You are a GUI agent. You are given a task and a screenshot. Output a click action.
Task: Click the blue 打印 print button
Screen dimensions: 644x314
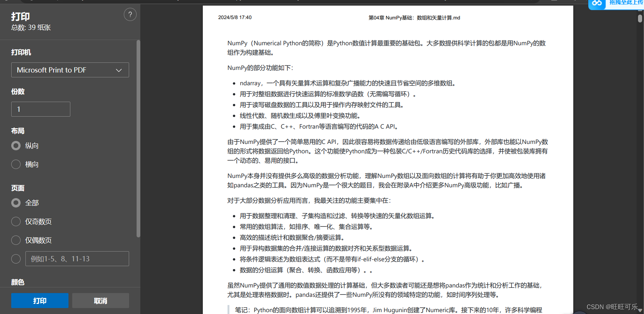pyautogui.click(x=40, y=301)
